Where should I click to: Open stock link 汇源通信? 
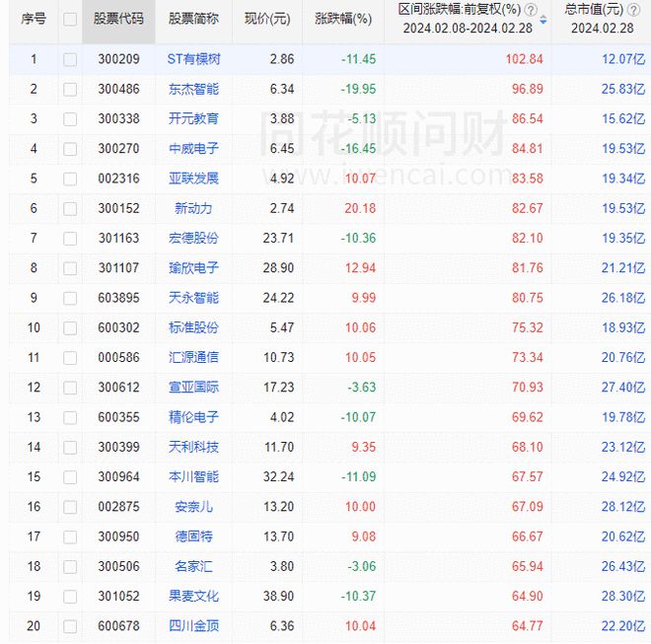click(193, 357)
